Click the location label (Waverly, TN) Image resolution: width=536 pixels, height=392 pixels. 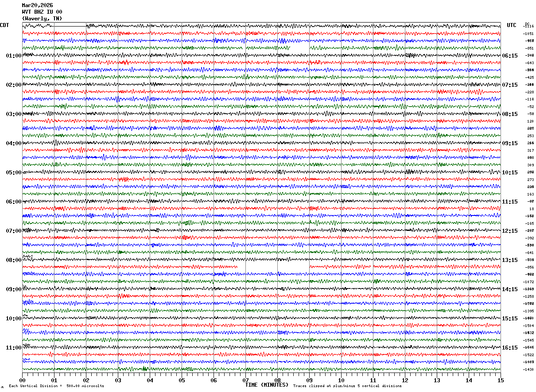click(x=42, y=19)
